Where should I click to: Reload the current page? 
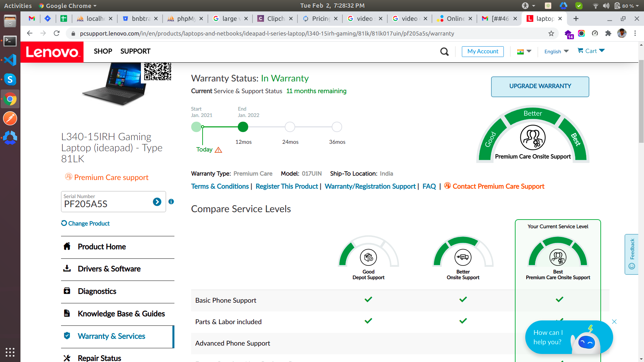[57, 34]
